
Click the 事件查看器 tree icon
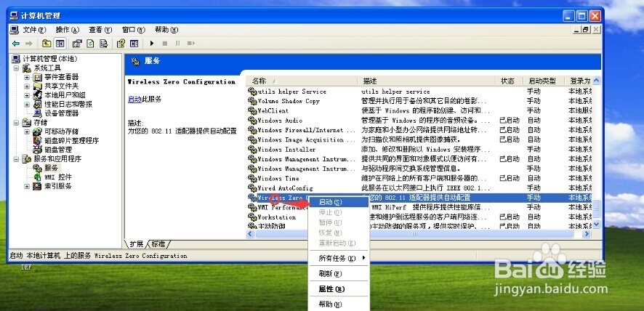tap(37, 77)
